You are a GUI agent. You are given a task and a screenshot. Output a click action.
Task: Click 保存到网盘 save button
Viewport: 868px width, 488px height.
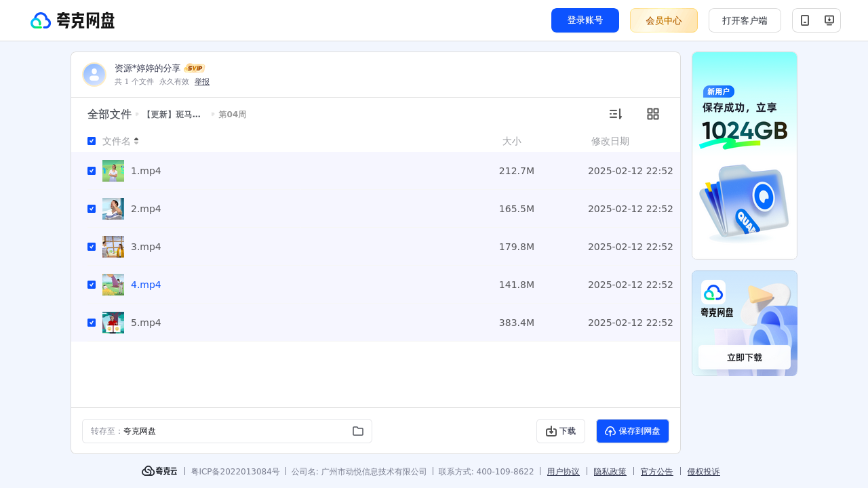[x=633, y=431]
